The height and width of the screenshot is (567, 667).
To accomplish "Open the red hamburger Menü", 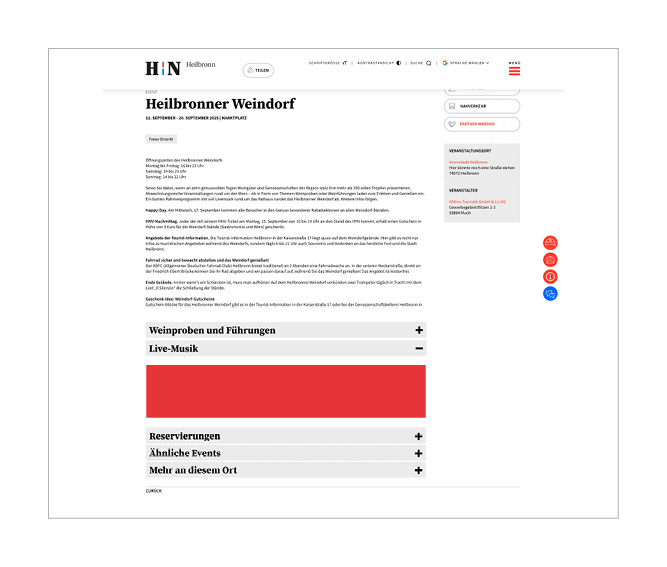I will [x=514, y=69].
